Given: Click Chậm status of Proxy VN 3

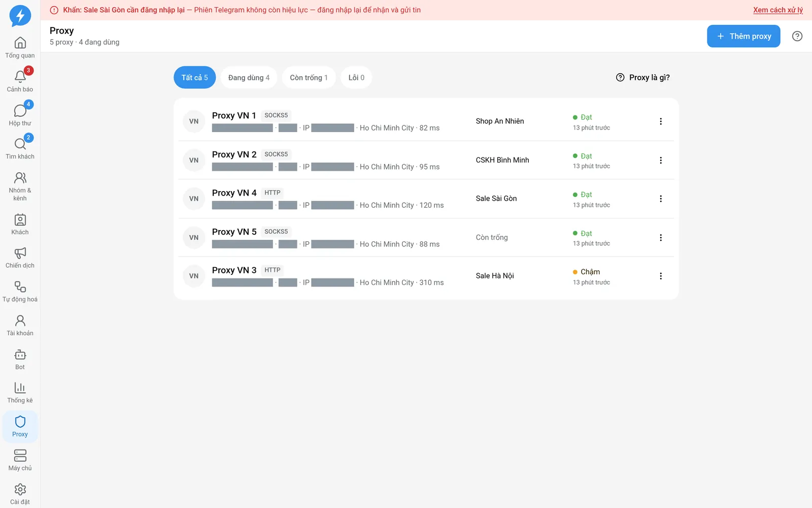Looking at the screenshot, I should coord(586,272).
